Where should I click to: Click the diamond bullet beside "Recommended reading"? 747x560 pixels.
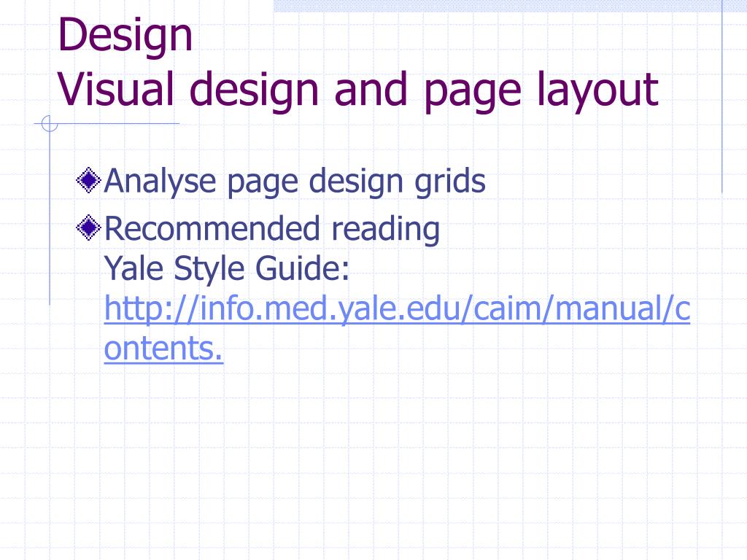tap(88, 227)
